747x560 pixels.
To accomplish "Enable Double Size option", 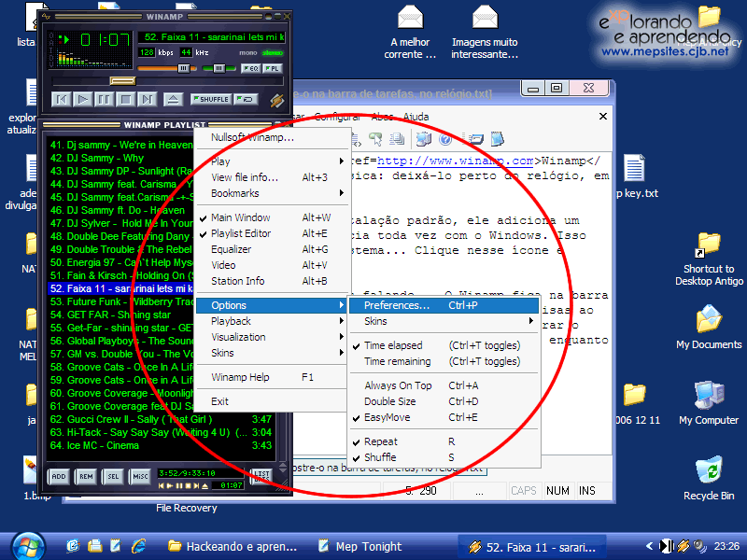I will [444, 401].
